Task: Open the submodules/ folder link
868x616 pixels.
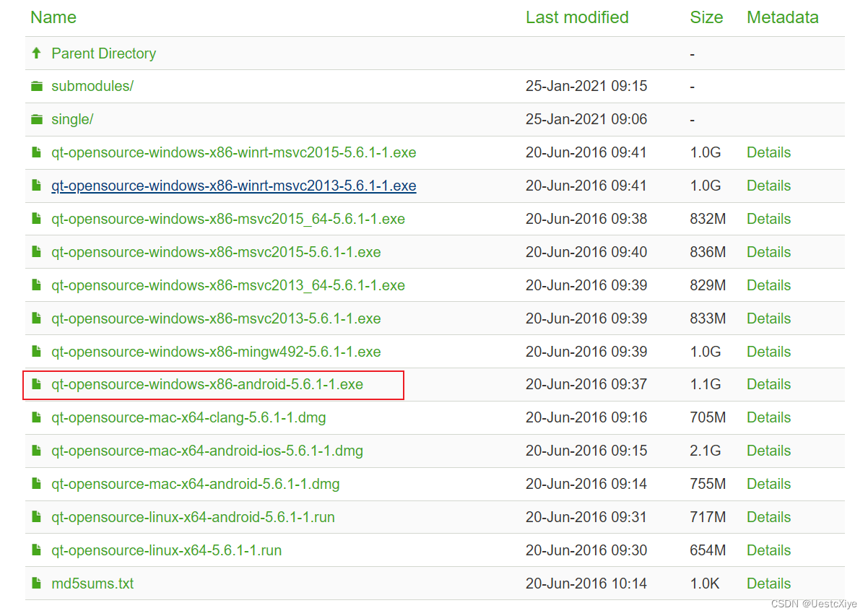Action: click(x=92, y=86)
